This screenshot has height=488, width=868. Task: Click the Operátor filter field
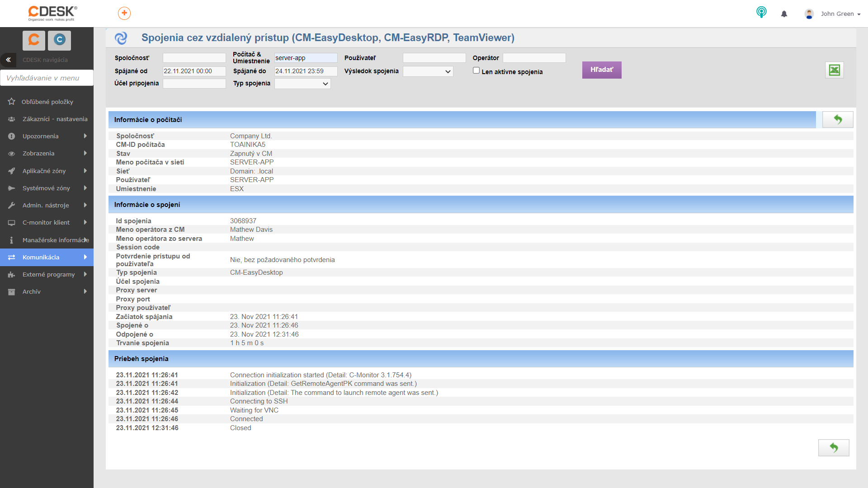[x=534, y=58]
